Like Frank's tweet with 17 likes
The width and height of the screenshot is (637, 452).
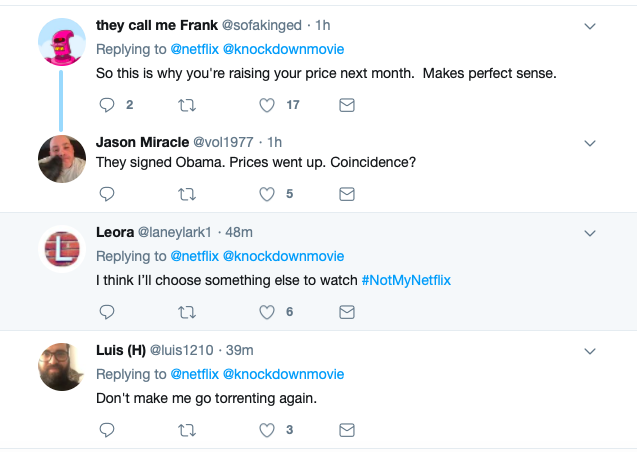(267, 105)
